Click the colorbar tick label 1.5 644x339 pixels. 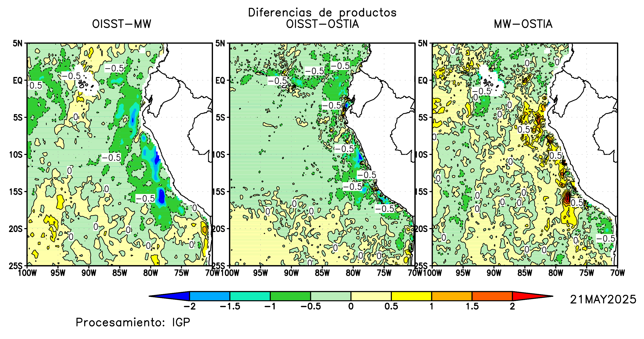[472, 306]
